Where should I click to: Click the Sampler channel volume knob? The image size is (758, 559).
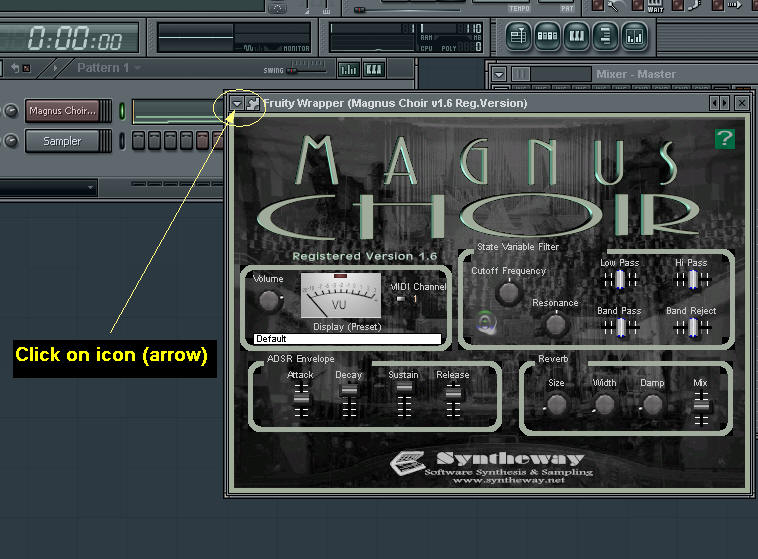11,141
